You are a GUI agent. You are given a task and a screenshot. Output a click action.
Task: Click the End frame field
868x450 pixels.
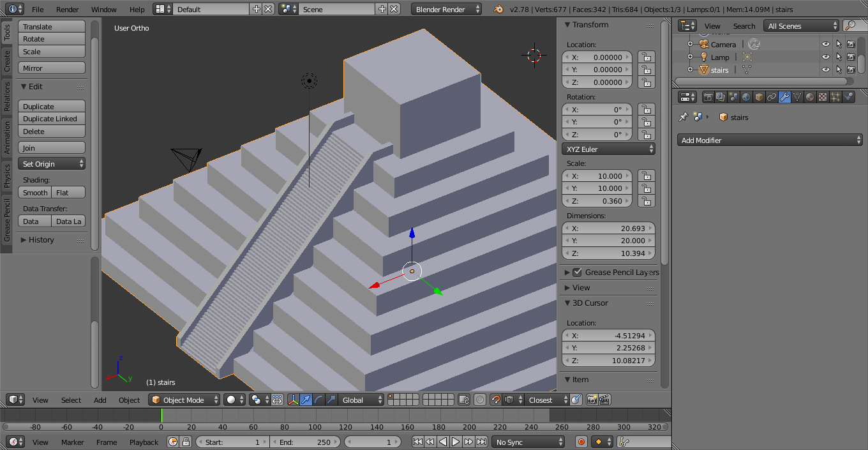pos(306,442)
